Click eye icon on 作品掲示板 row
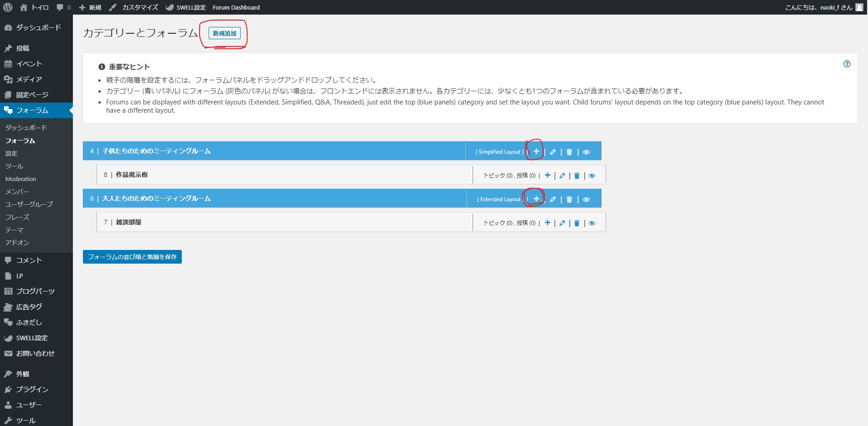Viewport: 868px width, 426px height. click(x=592, y=176)
